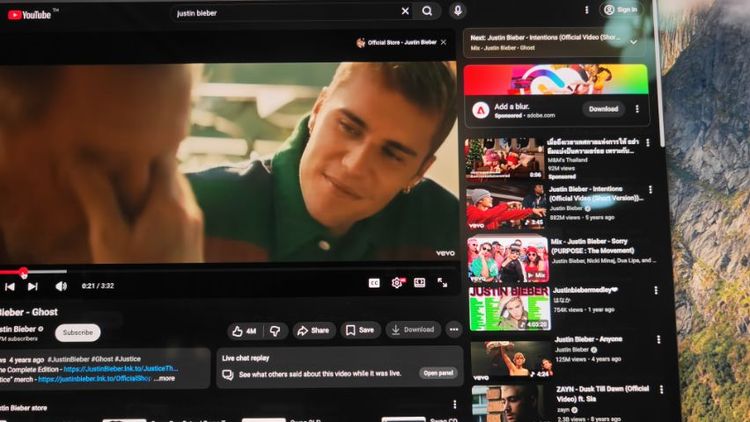Click the Download button under video

413,329
